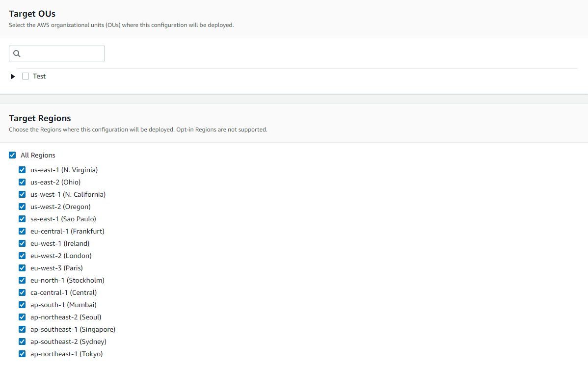Deselect us-east-1 (N. Virginia)
The width and height of the screenshot is (588, 368).
tap(22, 169)
